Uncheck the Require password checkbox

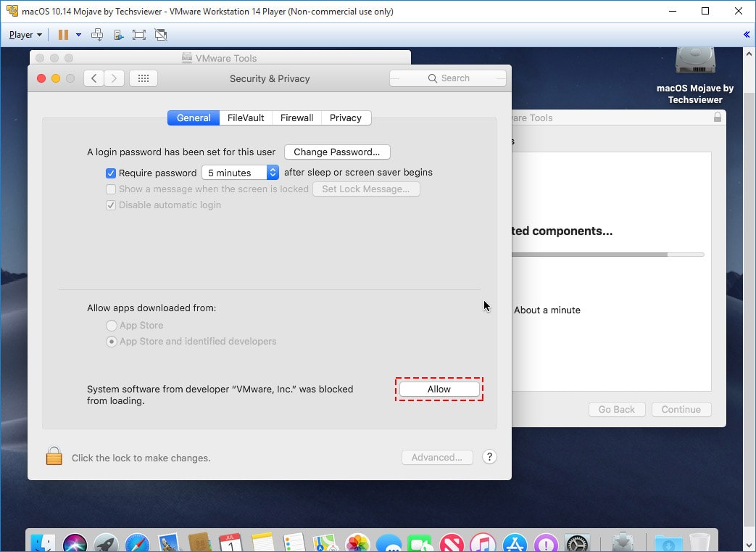tap(111, 173)
